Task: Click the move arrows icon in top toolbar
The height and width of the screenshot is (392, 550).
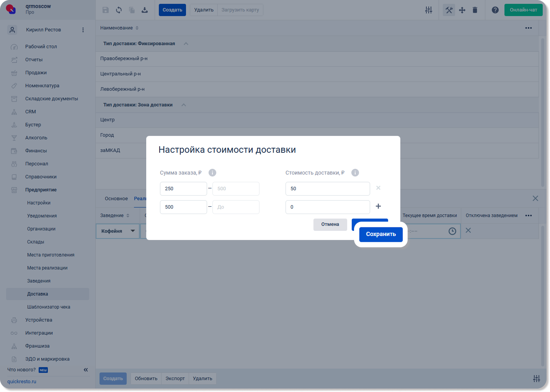Action: (x=462, y=10)
